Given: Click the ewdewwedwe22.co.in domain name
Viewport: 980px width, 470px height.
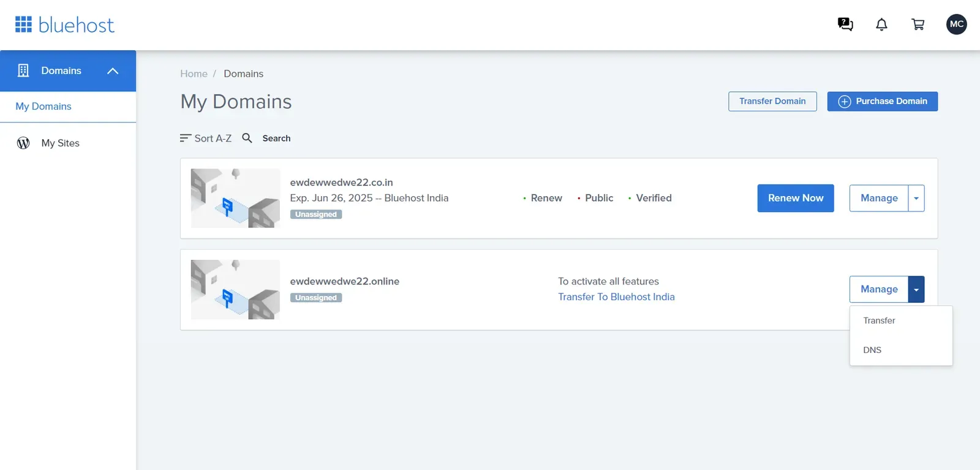Looking at the screenshot, I should [341, 183].
